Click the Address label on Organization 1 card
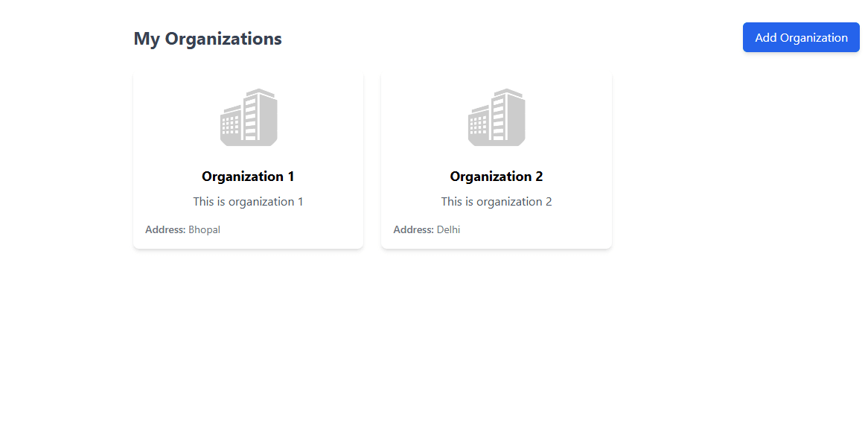 click(x=165, y=230)
